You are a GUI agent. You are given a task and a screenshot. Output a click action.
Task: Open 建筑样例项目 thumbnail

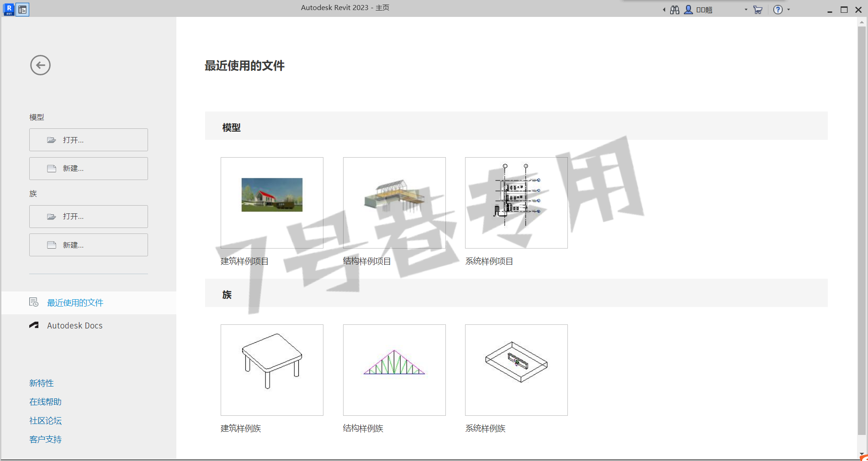click(272, 203)
